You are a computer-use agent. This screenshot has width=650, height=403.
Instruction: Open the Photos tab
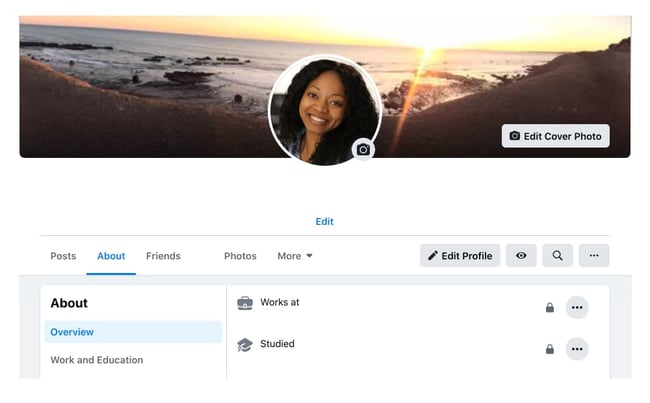coord(240,256)
